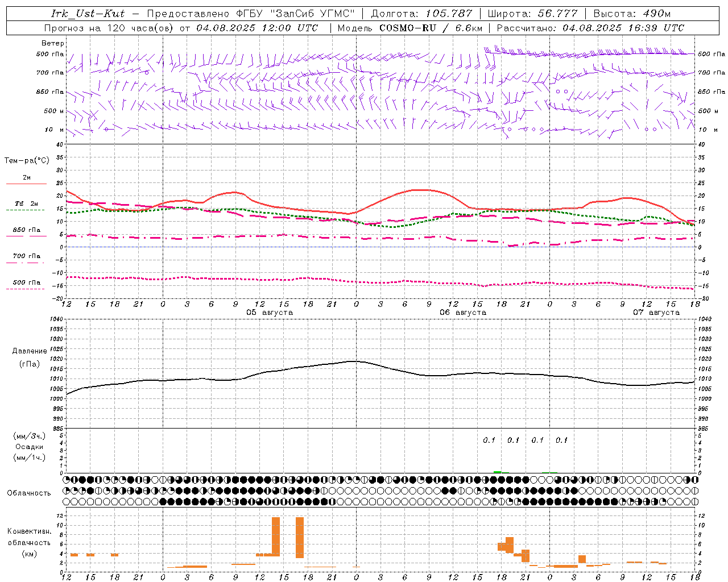Click the 07 августа date label

656,313
